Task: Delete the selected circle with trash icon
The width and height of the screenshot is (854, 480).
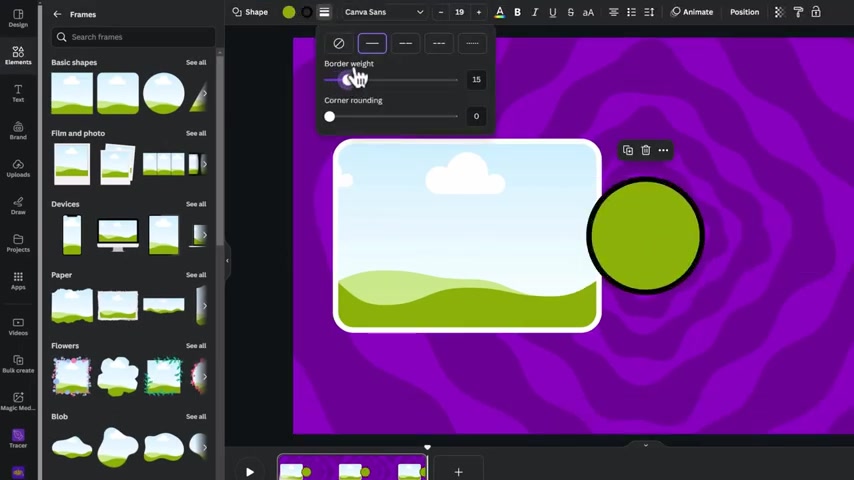Action: [645, 150]
